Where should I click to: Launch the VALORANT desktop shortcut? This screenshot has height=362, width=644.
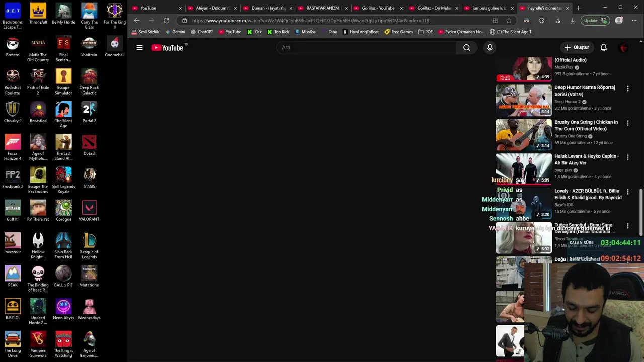tap(89, 211)
